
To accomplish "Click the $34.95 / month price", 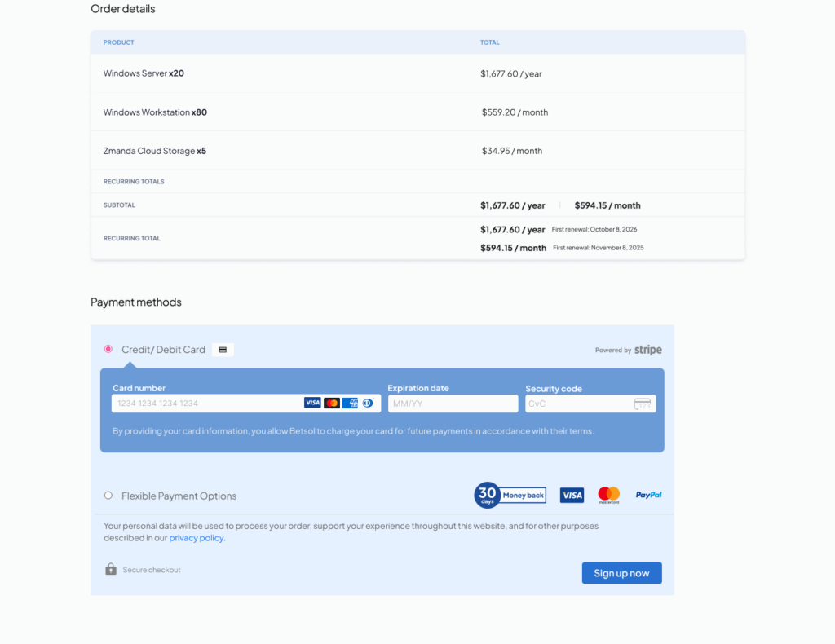I will (x=512, y=151).
